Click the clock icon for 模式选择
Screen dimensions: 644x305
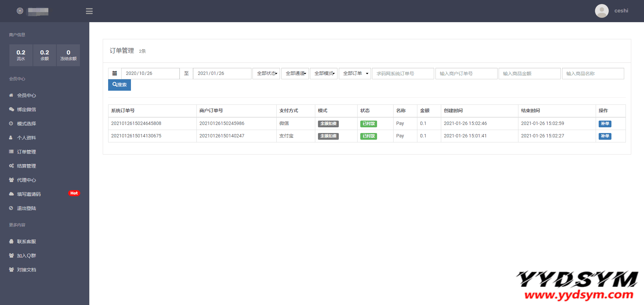(x=11, y=124)
